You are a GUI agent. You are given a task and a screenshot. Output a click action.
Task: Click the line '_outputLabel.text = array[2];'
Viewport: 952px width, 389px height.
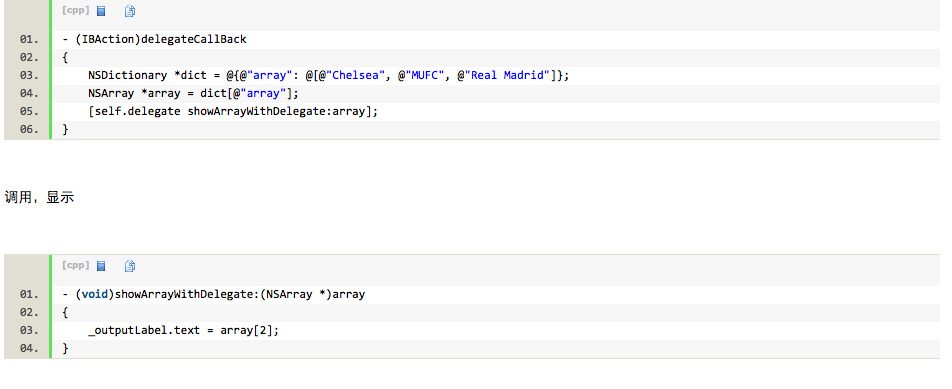183,331
